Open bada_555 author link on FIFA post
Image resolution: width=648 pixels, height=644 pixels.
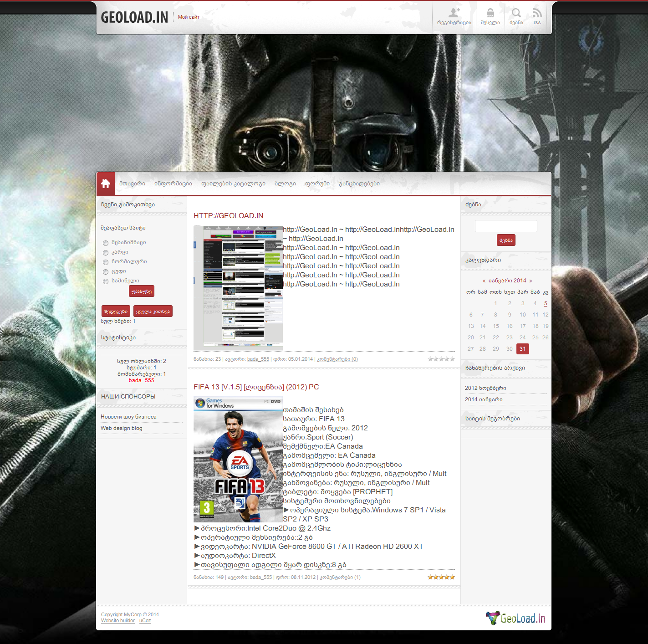tap(261, 578)
